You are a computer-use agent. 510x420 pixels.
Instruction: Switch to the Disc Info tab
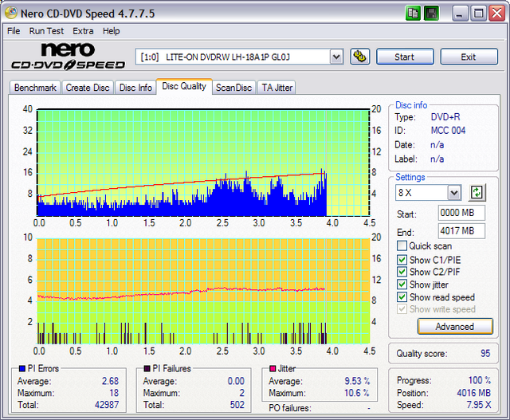[135, 88]
